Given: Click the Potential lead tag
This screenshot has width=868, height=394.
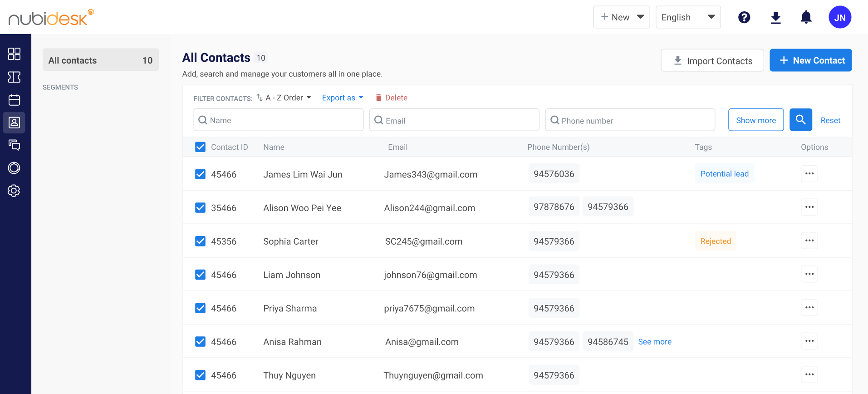Looking at the screenshot, I should (x=725, y=174).
